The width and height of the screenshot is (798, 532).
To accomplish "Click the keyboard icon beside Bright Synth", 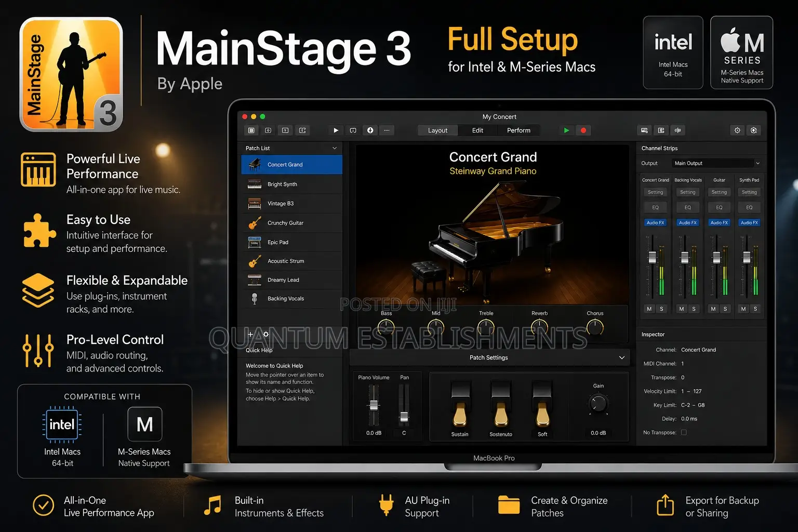I will 255,184.
